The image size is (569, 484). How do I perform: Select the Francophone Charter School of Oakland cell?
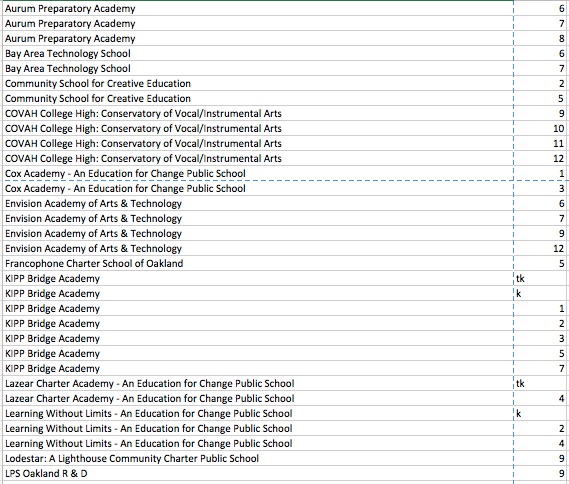[x=257, y=263]
